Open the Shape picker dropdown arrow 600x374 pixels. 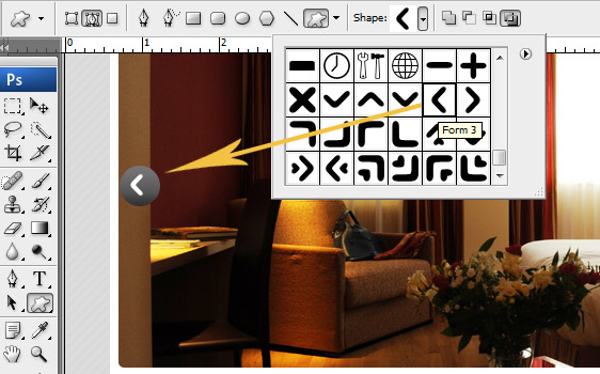click(422, 18)
